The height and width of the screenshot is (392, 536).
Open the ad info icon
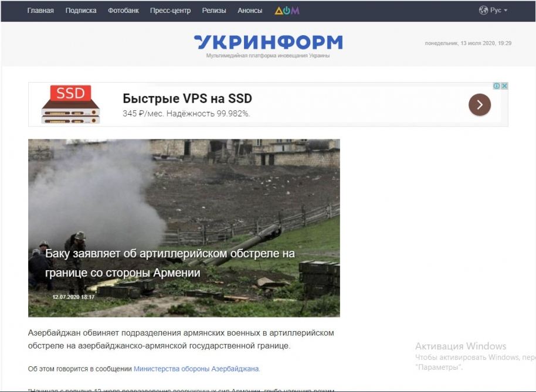(x=497, y=86)
